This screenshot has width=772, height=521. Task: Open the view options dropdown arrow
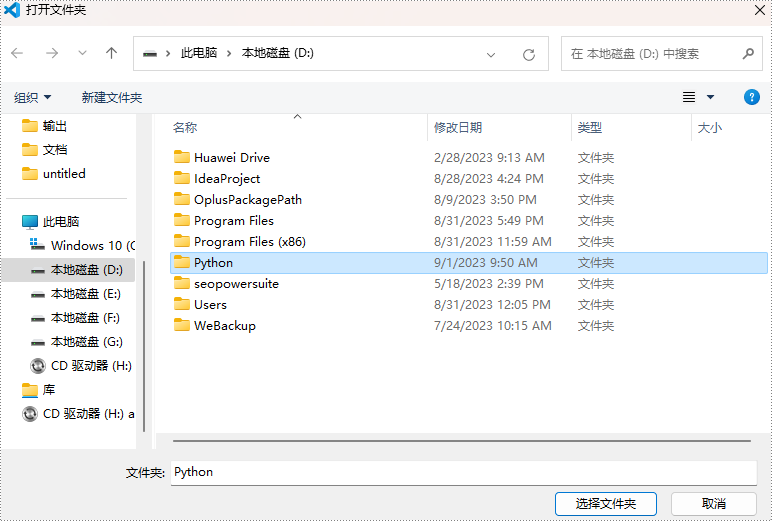710,97
